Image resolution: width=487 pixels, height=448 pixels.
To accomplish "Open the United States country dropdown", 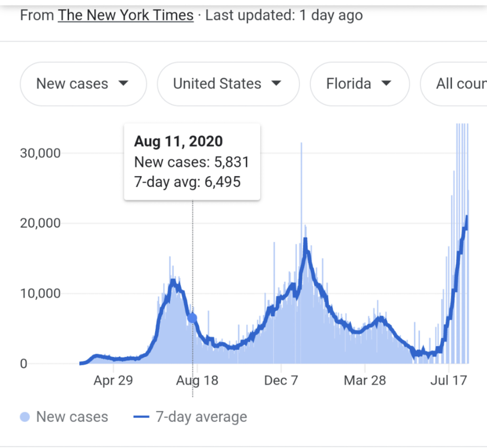I will click(228, 84).
